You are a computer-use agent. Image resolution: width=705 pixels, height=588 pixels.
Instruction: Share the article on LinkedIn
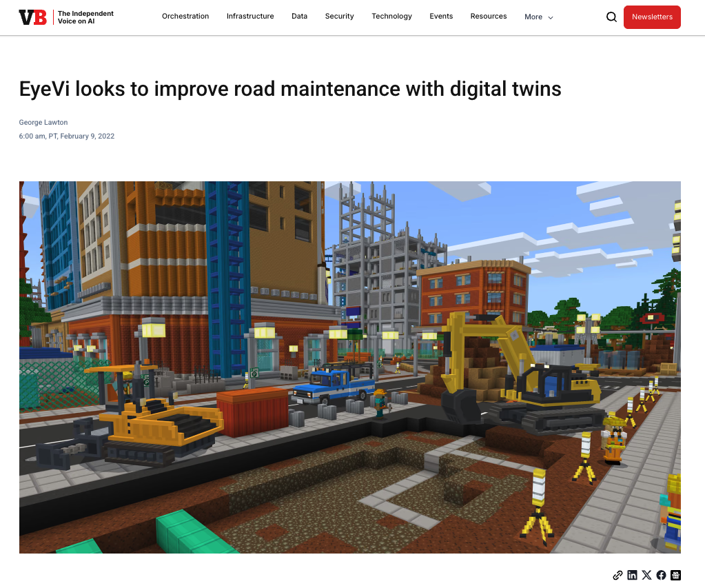point(632,575)
